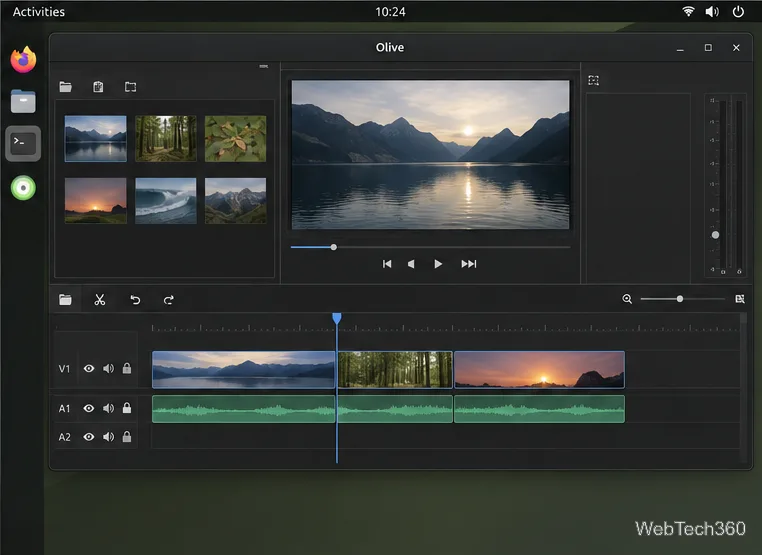The height and width of the screenshot is (555, 762).
Task: Click the V1 track label
Action: pos(64,369)
